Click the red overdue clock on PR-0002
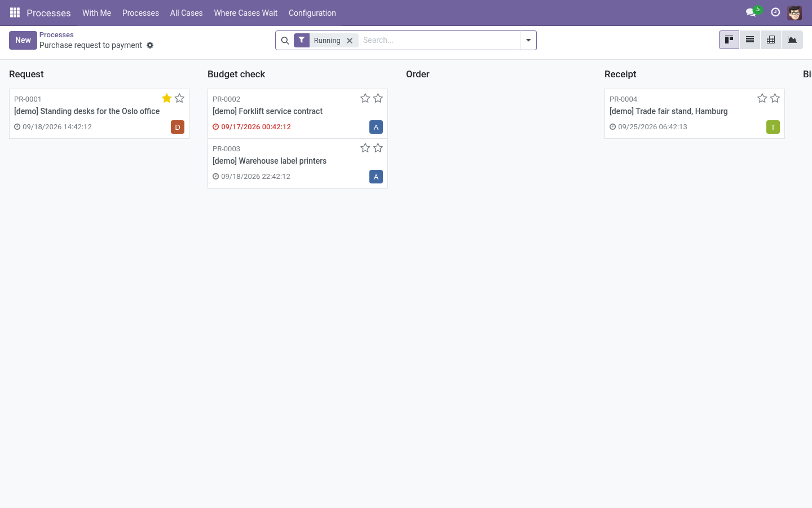The image size is (812, 508). 215,127
